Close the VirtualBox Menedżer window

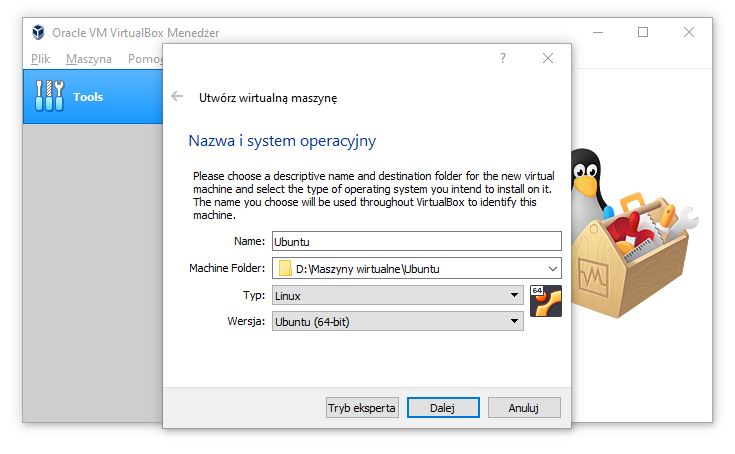[689, 32]
